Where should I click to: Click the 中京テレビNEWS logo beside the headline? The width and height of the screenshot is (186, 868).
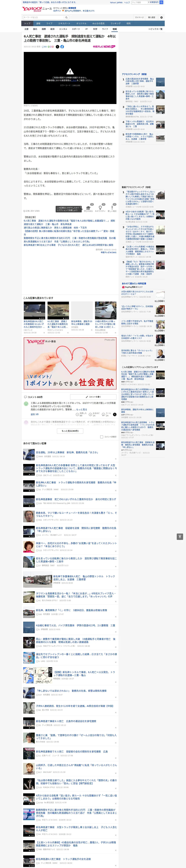pos(104,47)
